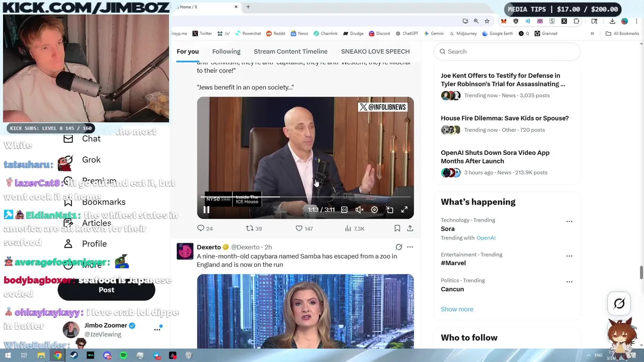The image size is (644, 362).
Task: Click the Post button
Action: click(106, 290)
